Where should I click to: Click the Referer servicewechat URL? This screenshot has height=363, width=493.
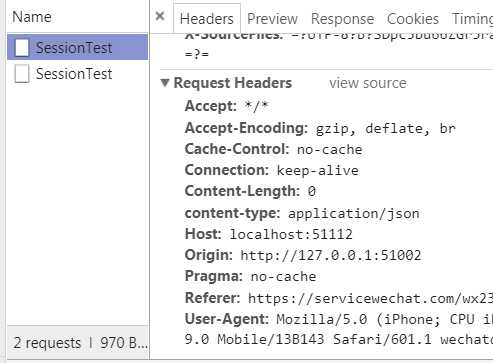[370, 298]
